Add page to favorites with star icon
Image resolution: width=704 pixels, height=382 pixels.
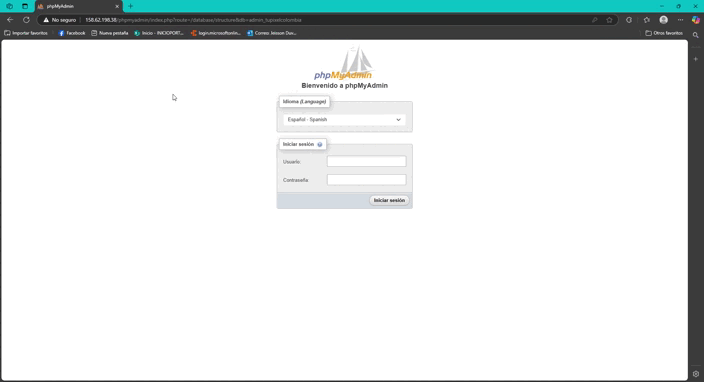click(609, 20)
